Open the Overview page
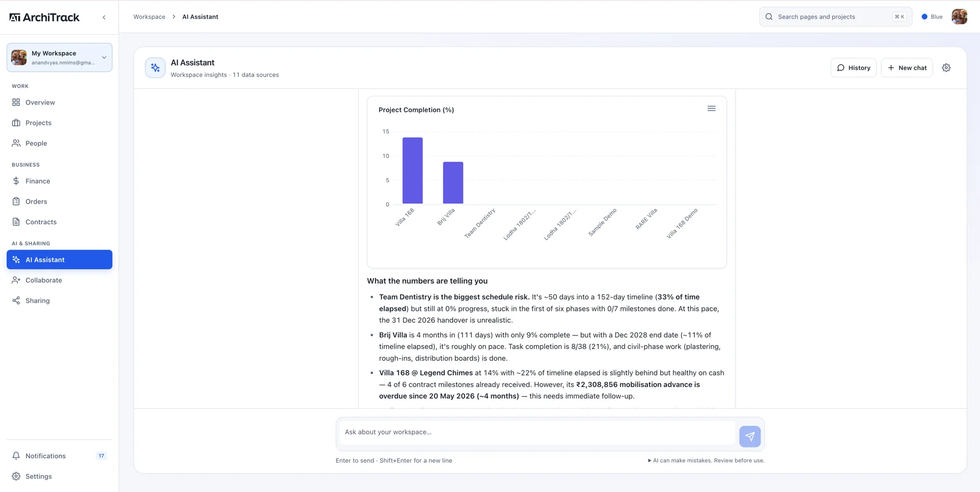The width and height of the screenshot is (980, 492). (59, 102)
